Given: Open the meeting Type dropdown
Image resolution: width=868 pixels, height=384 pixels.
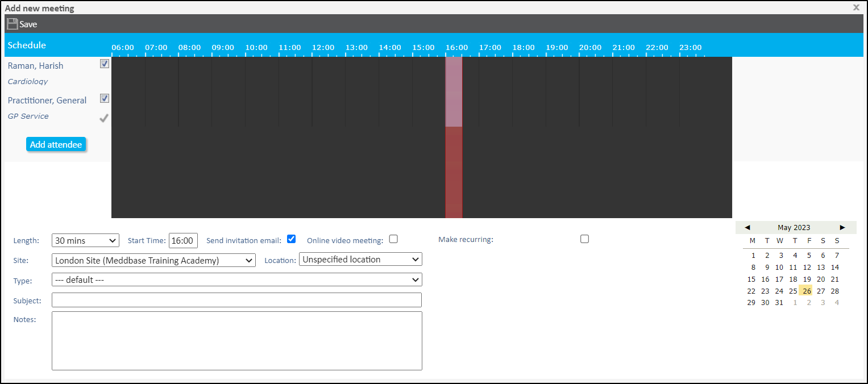Looking at the screenshot, I should point(236,279).
